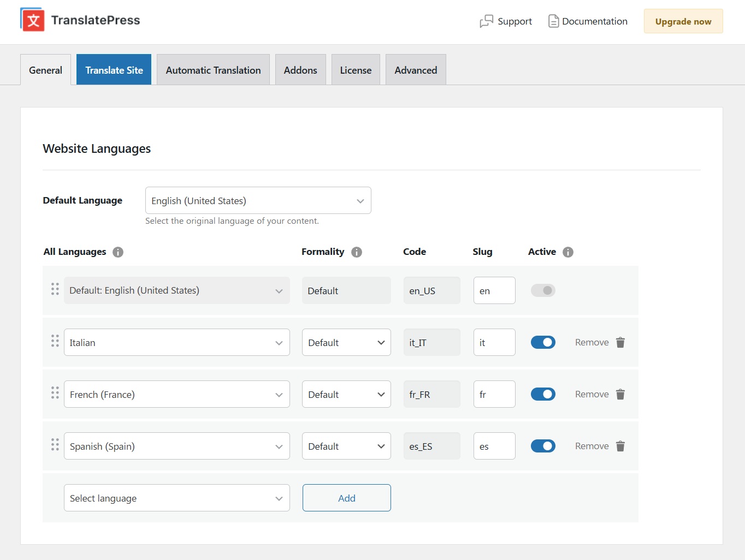Click the drag handle for Spanish (Spain) row

tap(55, 445)
